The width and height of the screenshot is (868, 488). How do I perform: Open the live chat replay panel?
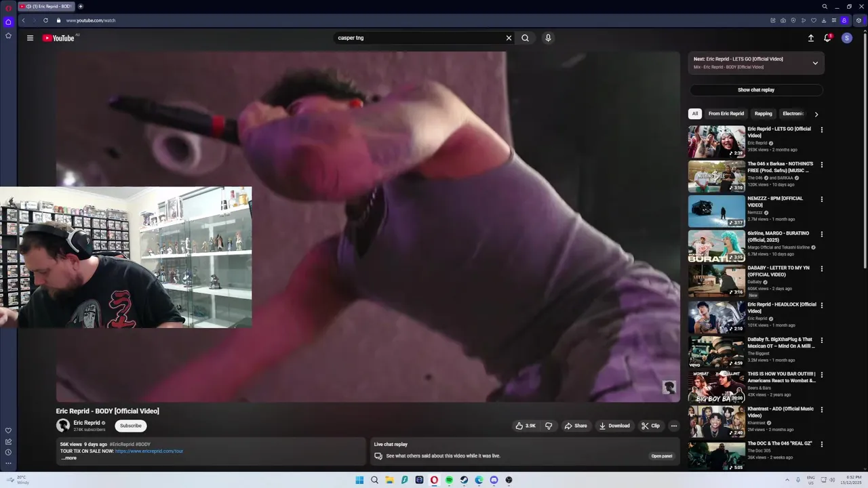tap(662, 456)
